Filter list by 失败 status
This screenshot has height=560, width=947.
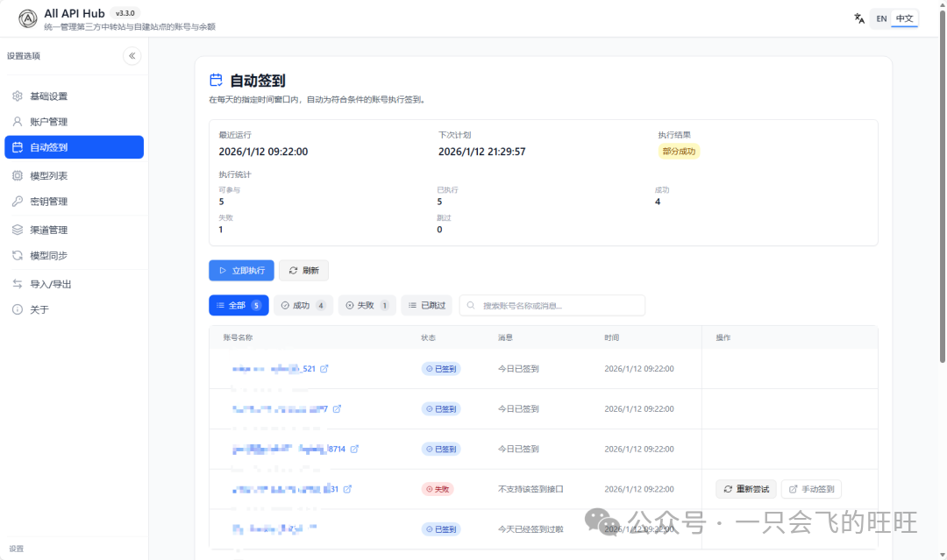pyautogui.click(x=367, y=305)
